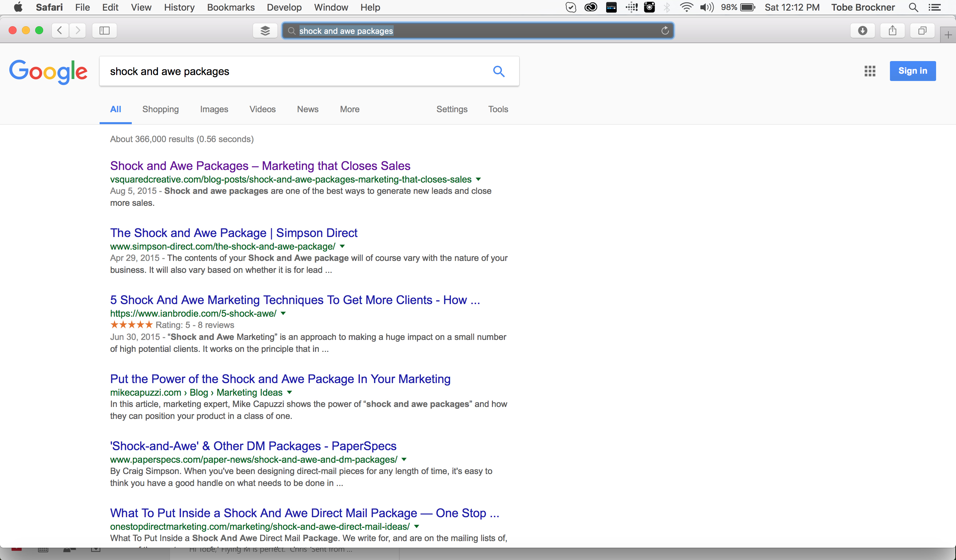Switch to the Images results tab
The width and height of the screenshot is (956, 560).
click(x=214, y=109)
